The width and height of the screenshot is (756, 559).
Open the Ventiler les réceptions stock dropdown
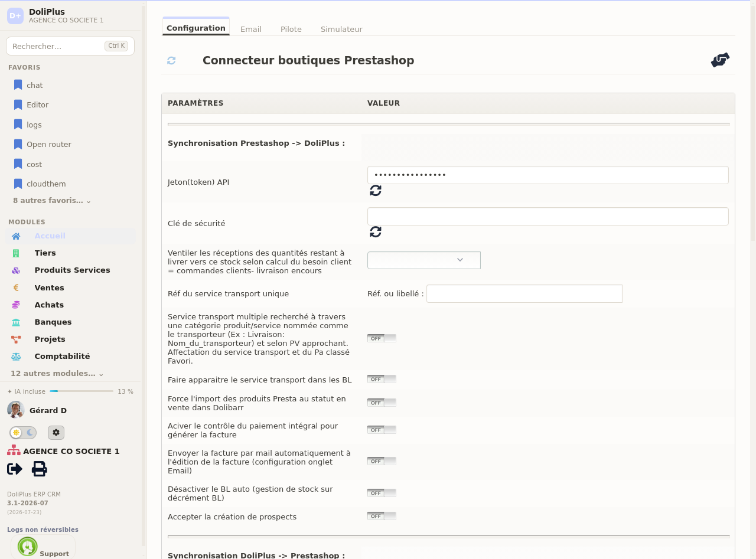click(x=424, y=260)
